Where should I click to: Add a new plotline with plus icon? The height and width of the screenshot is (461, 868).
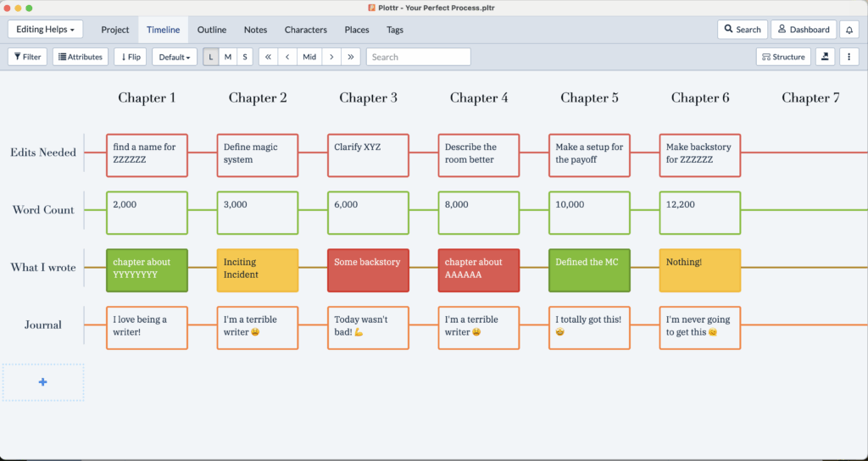(43, 382)
